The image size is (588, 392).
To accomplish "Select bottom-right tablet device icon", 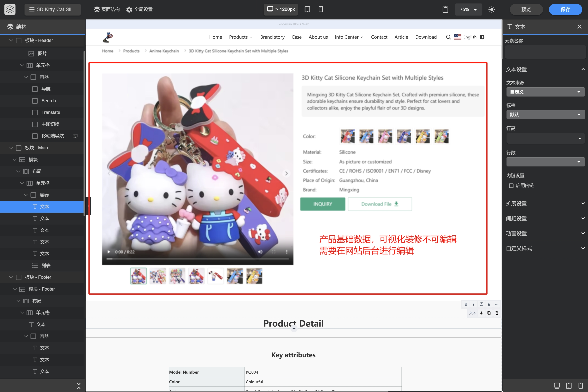I will click(x=569, y=385).
